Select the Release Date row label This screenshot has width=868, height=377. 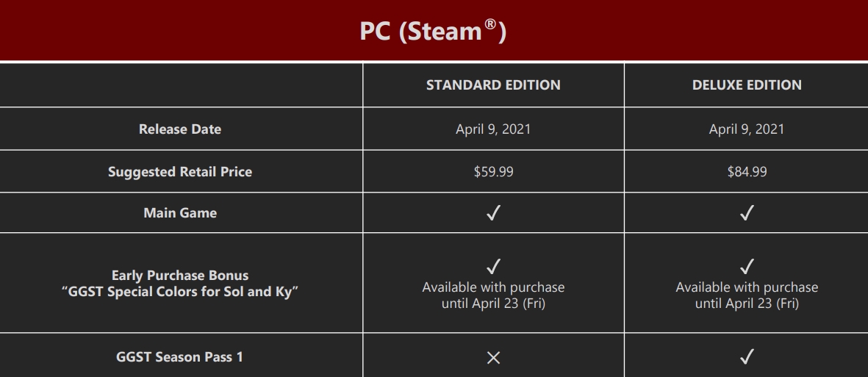tap(180, 129)
